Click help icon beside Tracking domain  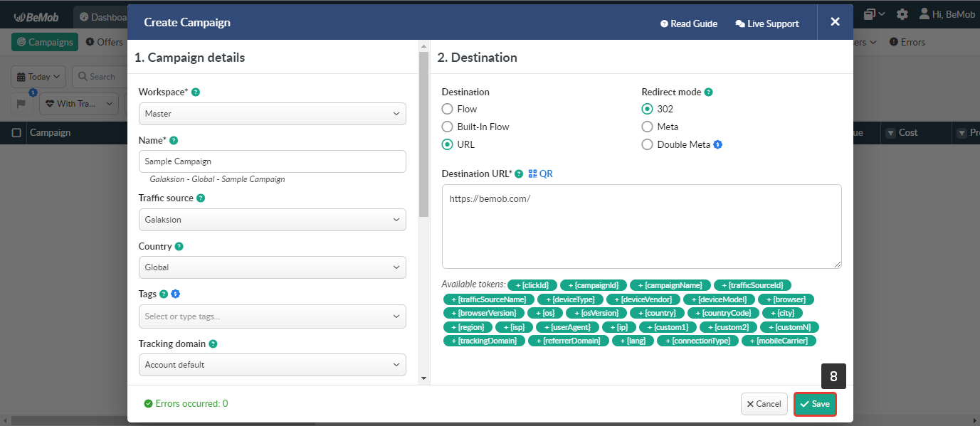pos(213,344)
